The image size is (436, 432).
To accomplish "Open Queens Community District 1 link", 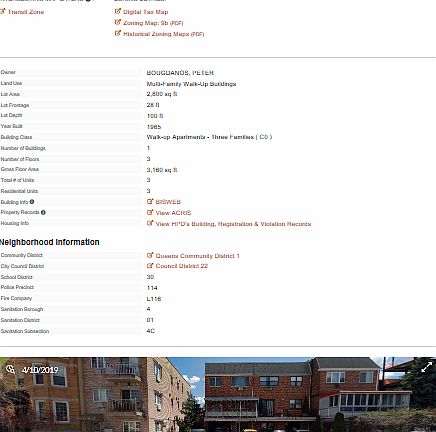I will pyautogui.click(x=197, y=256).
